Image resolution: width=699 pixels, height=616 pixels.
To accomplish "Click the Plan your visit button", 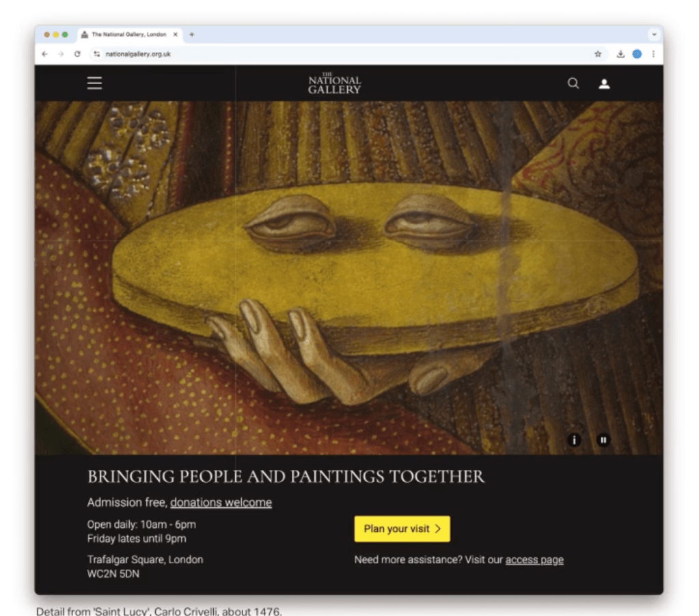I will [x=402, y=529].
